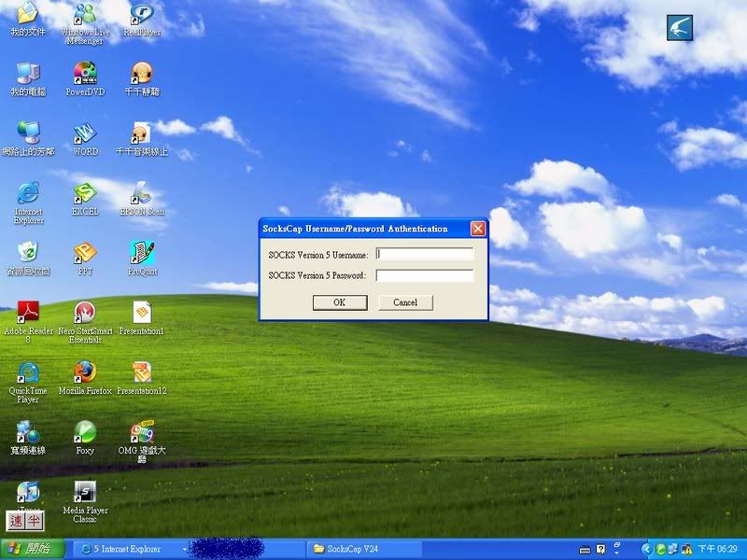Screen dimensions: 747x560
Task: Click the SOCKS Version 5 Username field
Action: 425,254
